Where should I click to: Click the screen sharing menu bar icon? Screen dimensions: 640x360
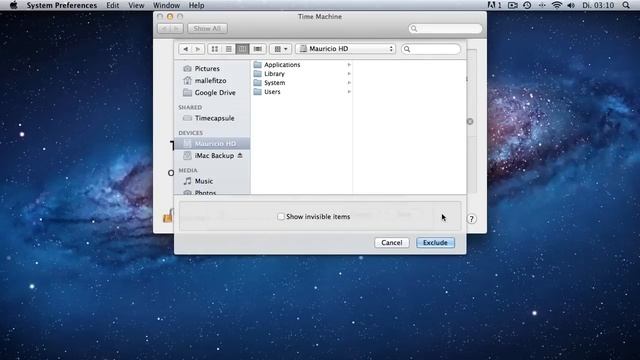(x=513, y=5)
